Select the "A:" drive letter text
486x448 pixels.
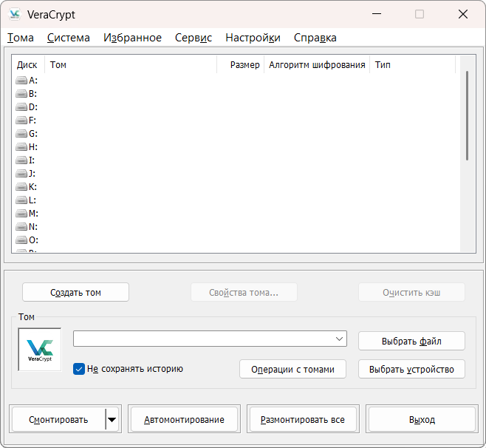point(33,81)
